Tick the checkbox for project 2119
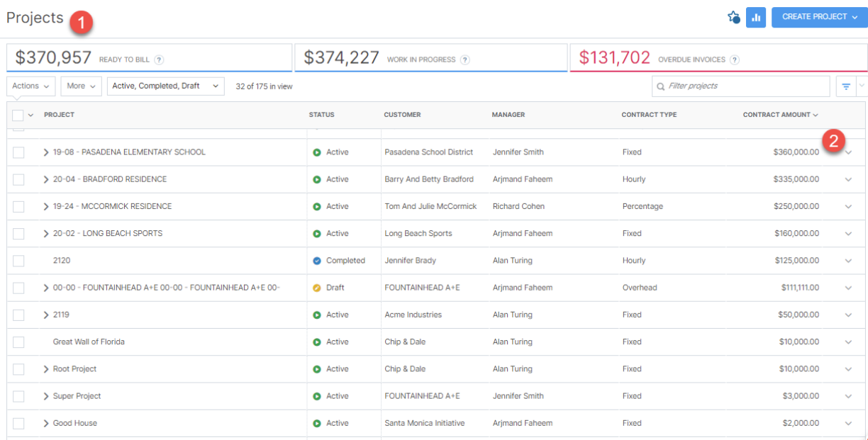868x440 pixels. click(18, 315)
